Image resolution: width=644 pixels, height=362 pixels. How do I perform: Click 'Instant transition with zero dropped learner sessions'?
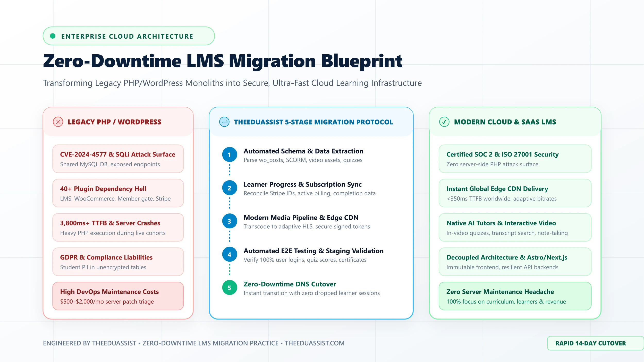tap(312, 293)
